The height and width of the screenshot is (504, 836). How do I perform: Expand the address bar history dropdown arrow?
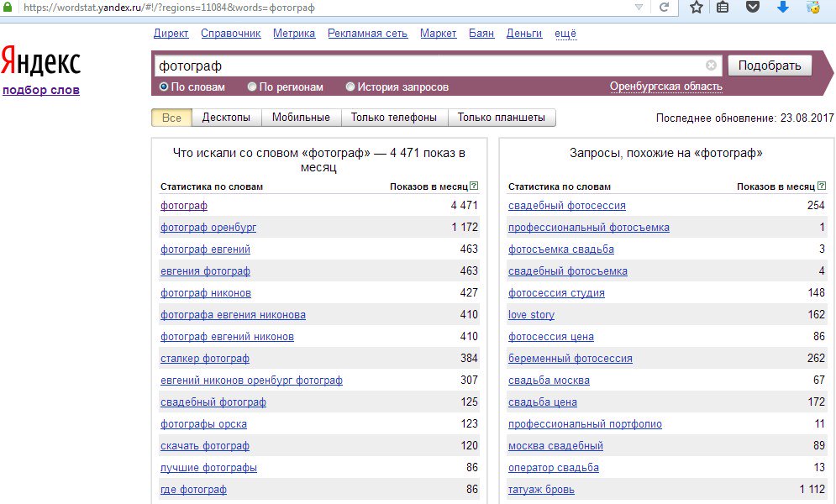(639, 8)
